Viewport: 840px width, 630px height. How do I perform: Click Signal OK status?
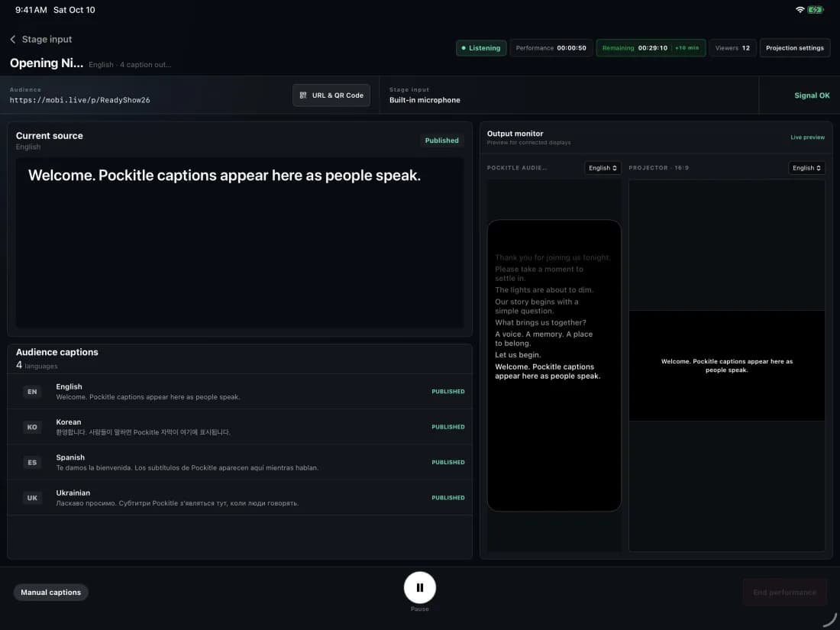point(812,95)
